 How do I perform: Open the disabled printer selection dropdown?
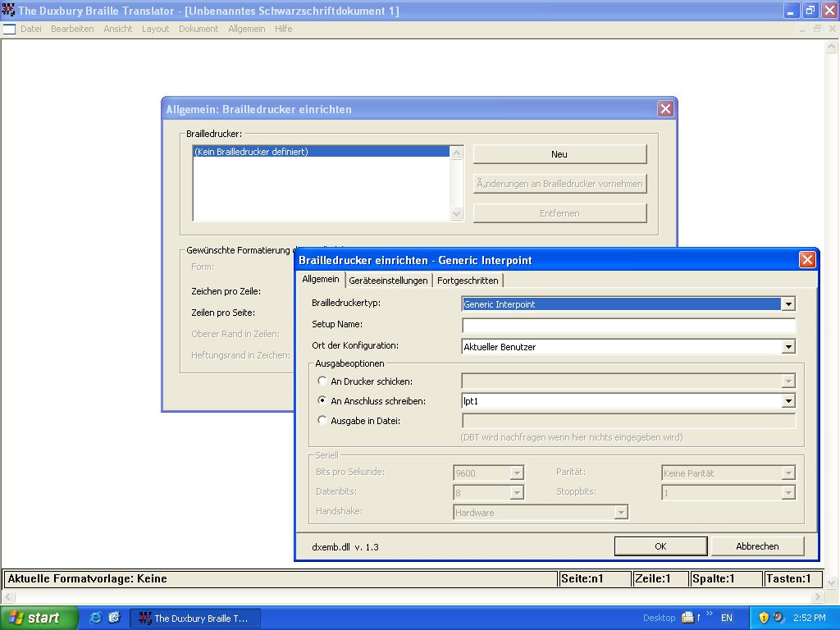pyautogui.click(x=788, y=381)
